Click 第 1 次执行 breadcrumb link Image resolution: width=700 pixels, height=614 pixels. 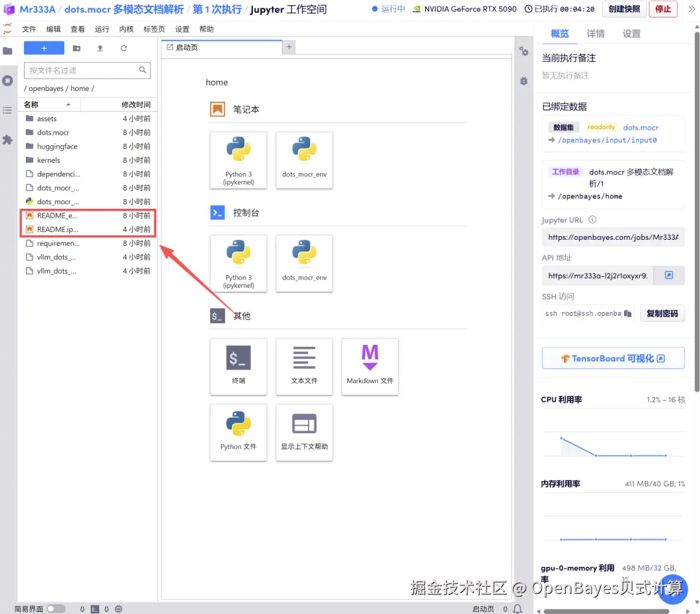coord(217,9)
